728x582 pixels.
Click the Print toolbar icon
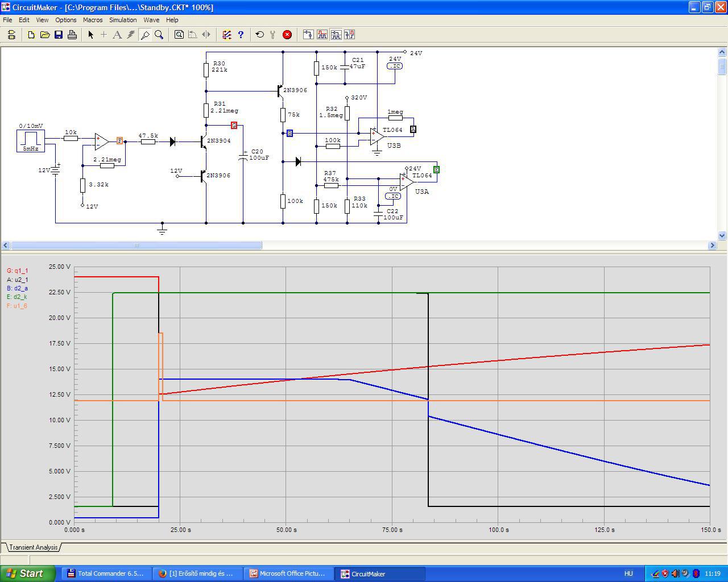pyautogui.click(x=72, y=35)
